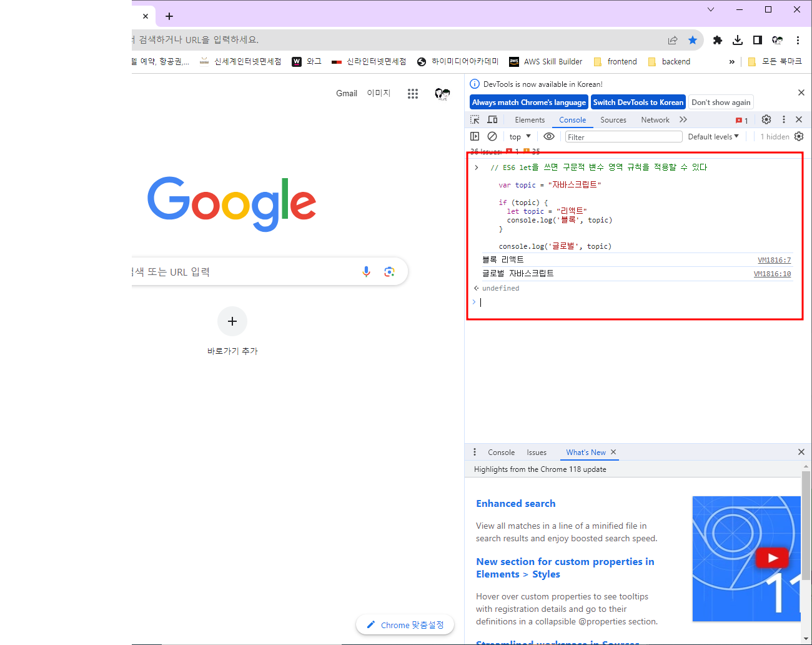This screenshot has height=645, width=812.
Task: Close the DevTools panel
Action: (x=799, y=119)
